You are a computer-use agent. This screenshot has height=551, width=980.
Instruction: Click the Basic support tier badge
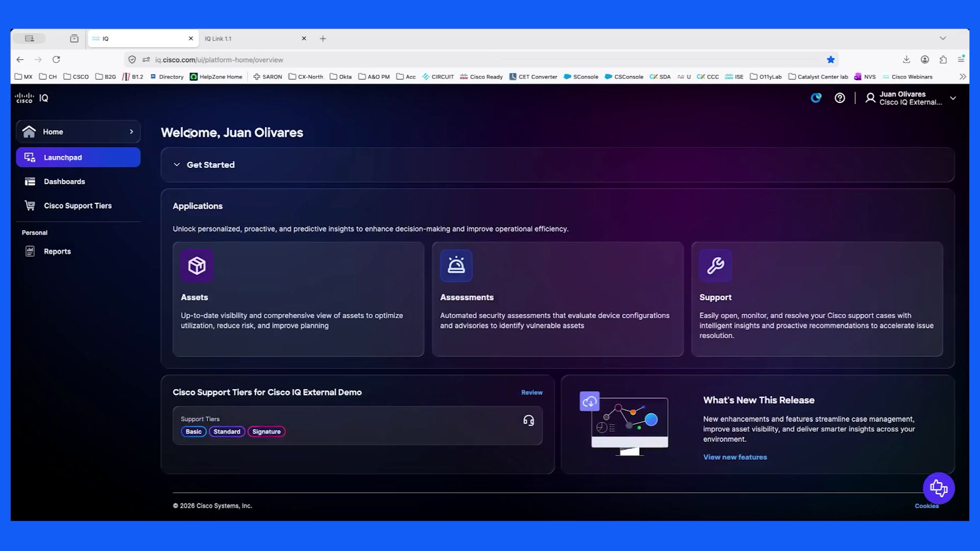[x=193, y=432]
